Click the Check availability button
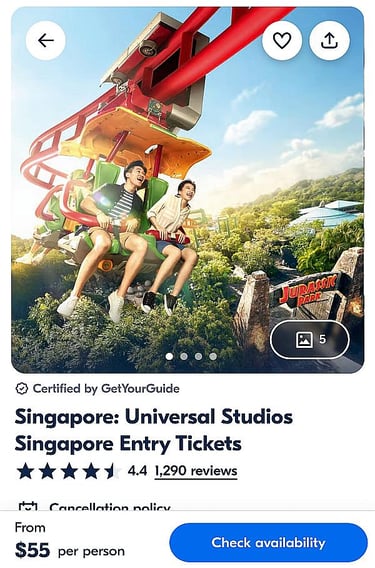375x568 pixels. [x=268, y=543]
